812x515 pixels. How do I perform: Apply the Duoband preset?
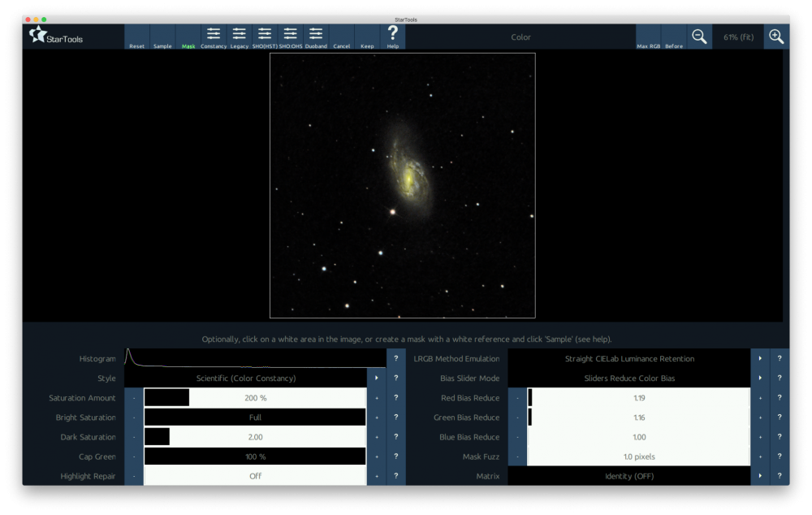[x=316, y=37]
